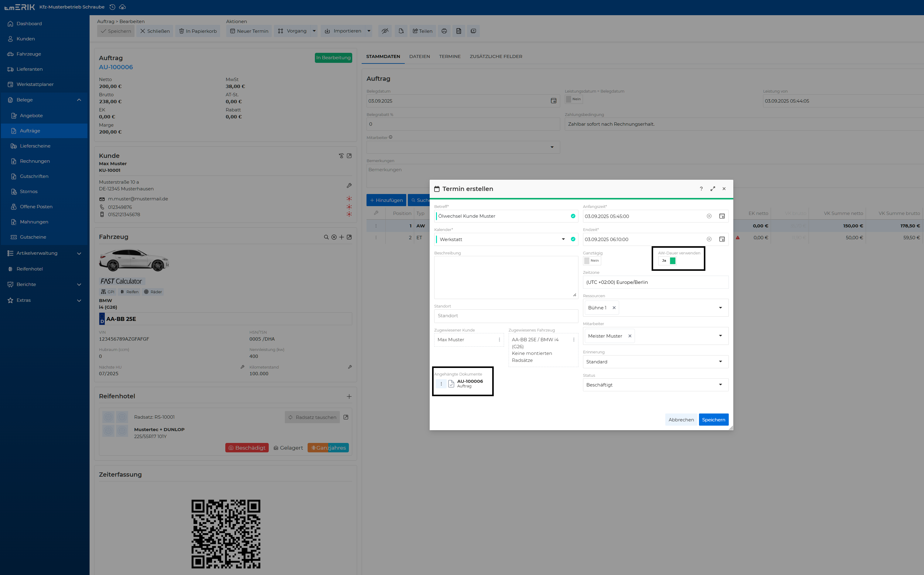Switch to TERMINE tab

(x=449, y=57)
